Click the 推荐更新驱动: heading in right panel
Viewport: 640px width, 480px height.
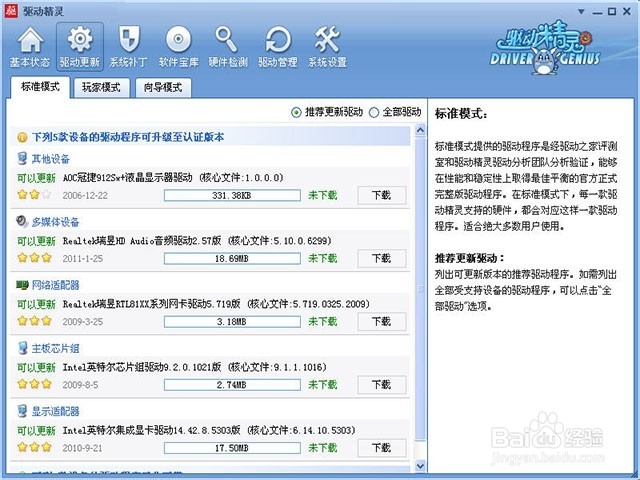coord(470,258)
